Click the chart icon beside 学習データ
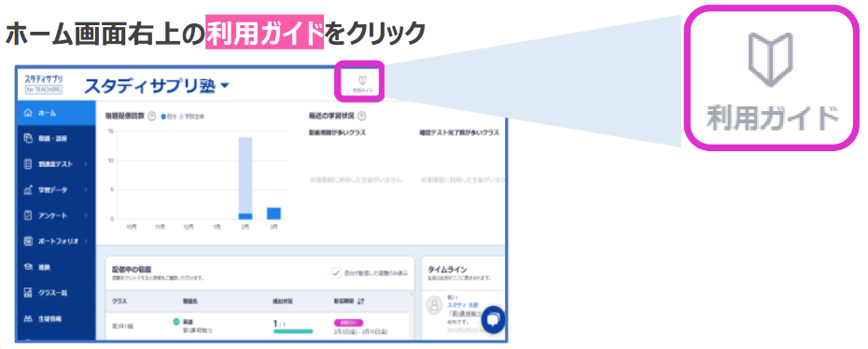 (x=29, y=189)
